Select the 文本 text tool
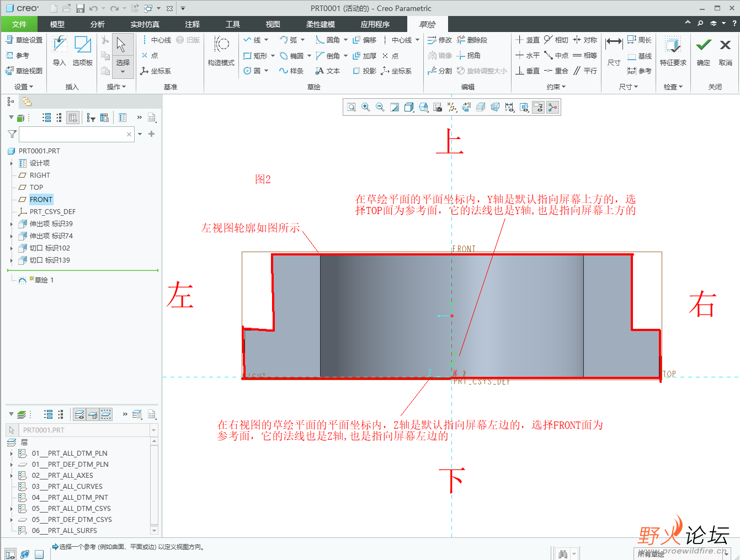 pyautogui.click(x=327, y=71)
